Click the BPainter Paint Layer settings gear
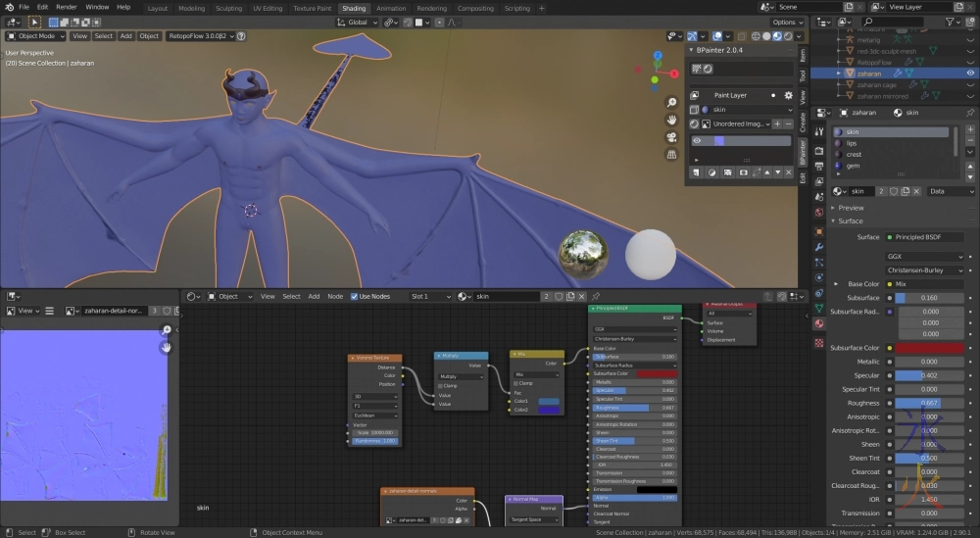The height and width of the screenshot is (538, 980). pyautogui.click(x=789, y=95)
